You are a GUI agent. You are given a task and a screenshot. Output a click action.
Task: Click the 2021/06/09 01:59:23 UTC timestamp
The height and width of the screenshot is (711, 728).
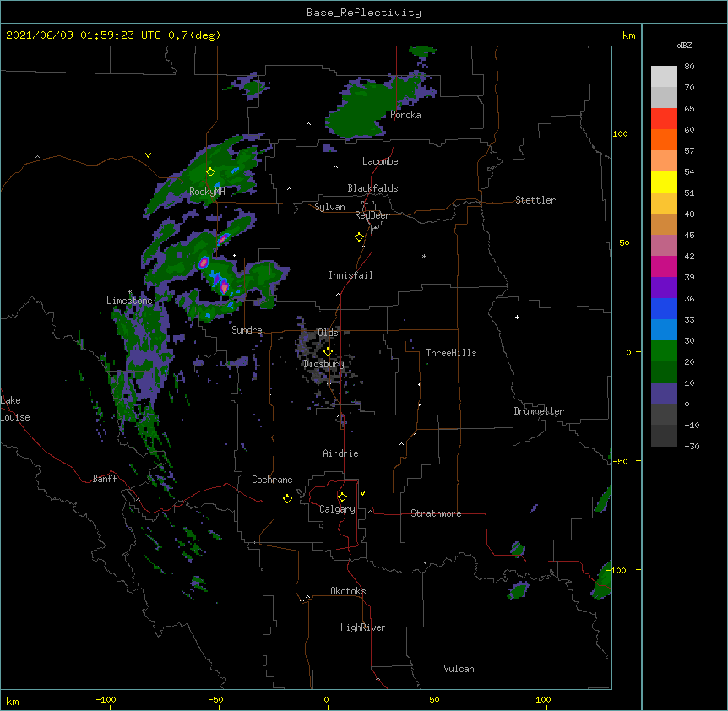[83, 35]
